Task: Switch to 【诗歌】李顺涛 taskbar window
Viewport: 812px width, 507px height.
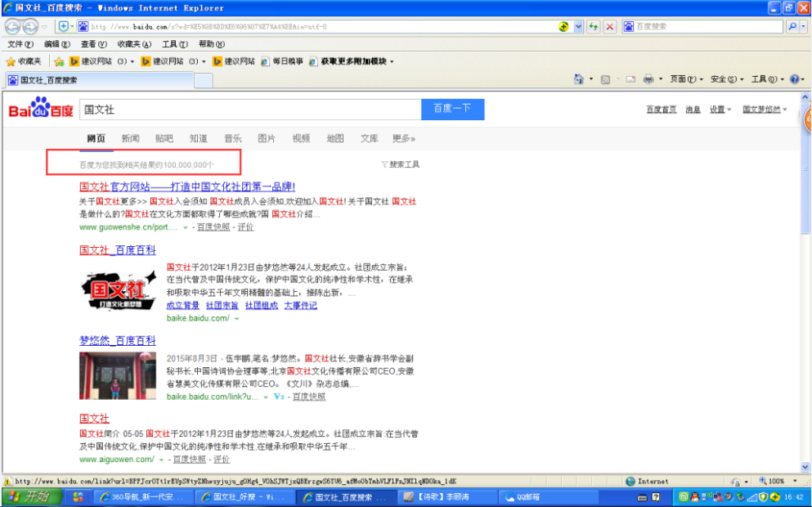Action: (x=448, y=497)
